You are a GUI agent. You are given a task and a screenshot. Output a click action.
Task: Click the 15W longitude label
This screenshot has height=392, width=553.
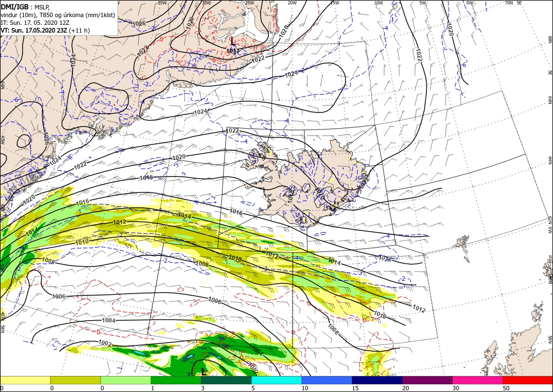[335, 3]
